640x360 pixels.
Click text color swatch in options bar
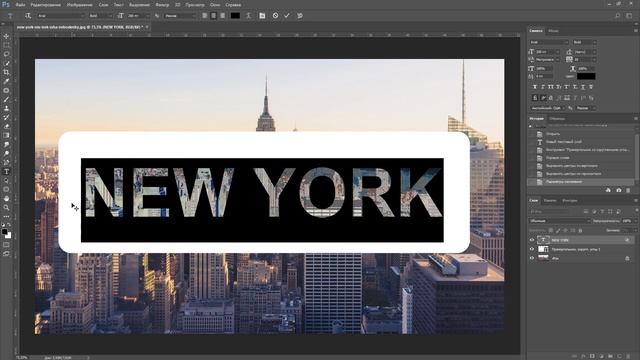235,16
